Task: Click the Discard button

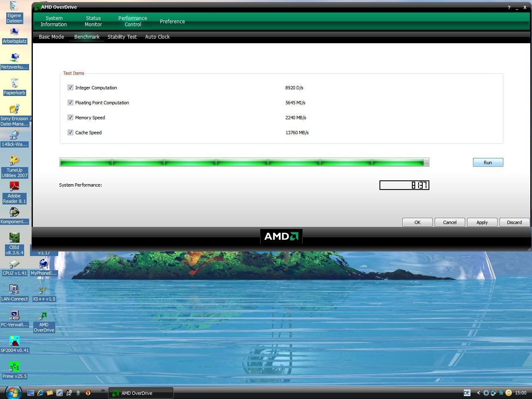Action: point(515,222)
